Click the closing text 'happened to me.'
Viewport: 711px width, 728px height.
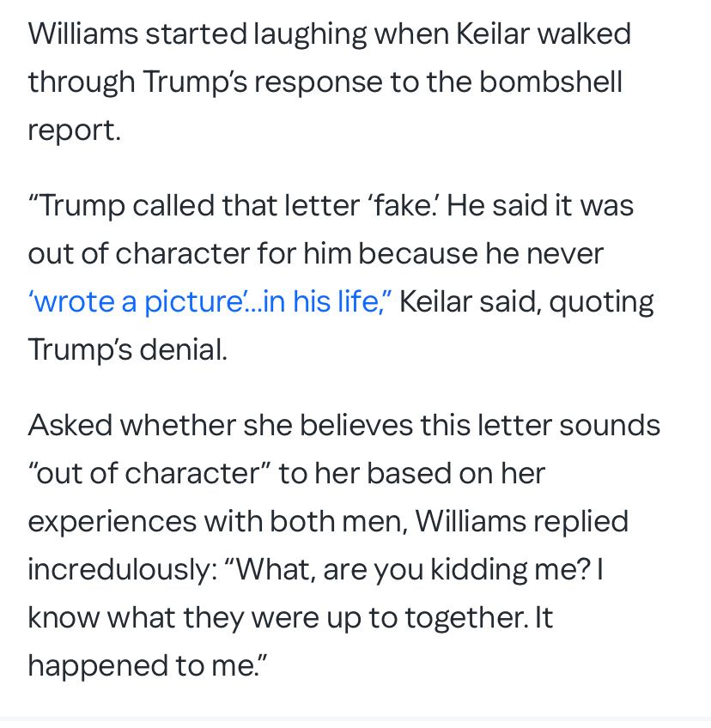(148, 666)
